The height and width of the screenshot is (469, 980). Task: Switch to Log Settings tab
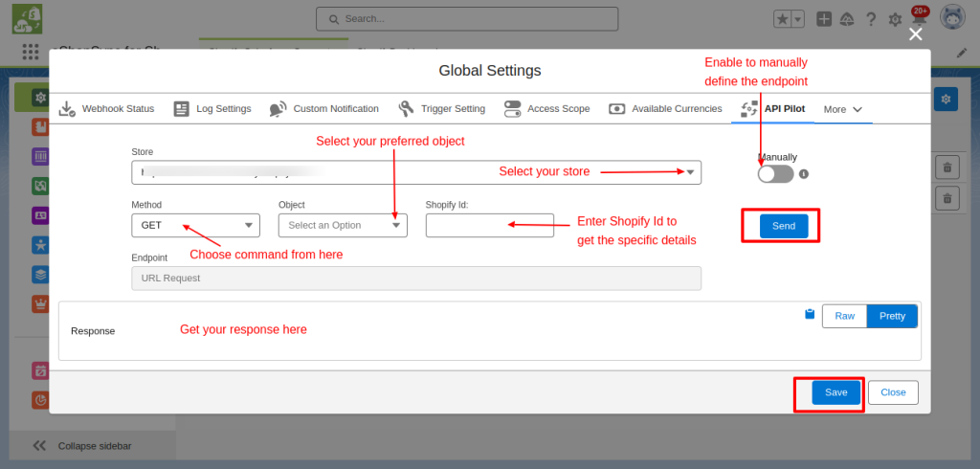click(x=212, y=109)
